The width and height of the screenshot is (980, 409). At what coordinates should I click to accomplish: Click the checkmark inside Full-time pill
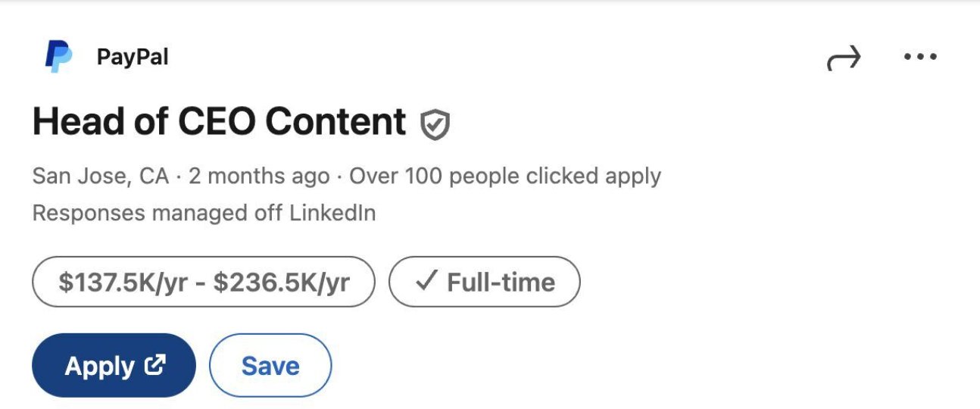point(427,282)
